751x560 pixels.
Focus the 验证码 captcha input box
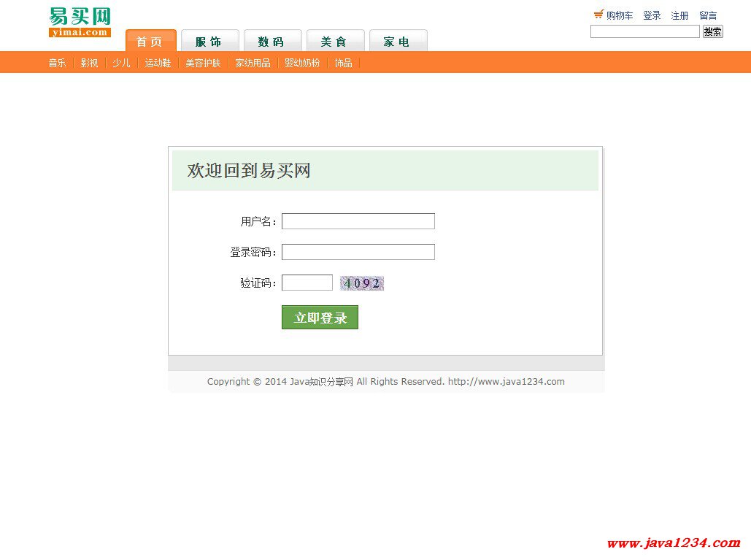point(307,283)
